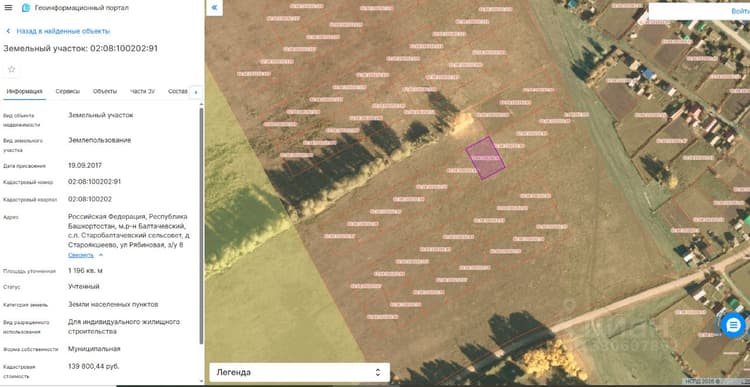
Task: Select the highlighted purple parcel on map
Action: coord(485,158)
